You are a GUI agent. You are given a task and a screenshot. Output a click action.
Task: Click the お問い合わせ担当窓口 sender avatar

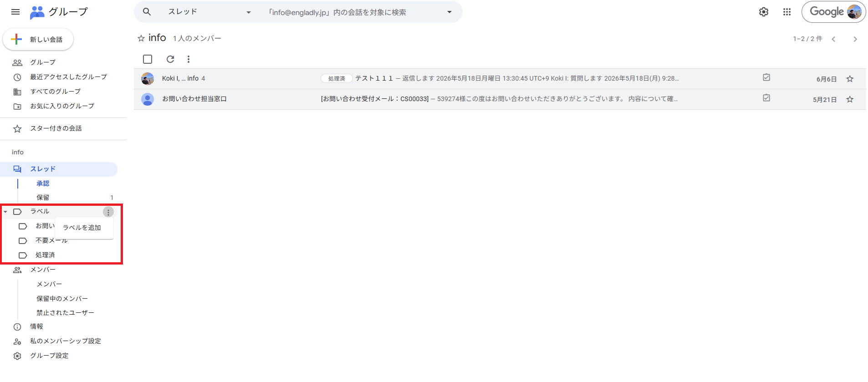[x=148, y=99]
